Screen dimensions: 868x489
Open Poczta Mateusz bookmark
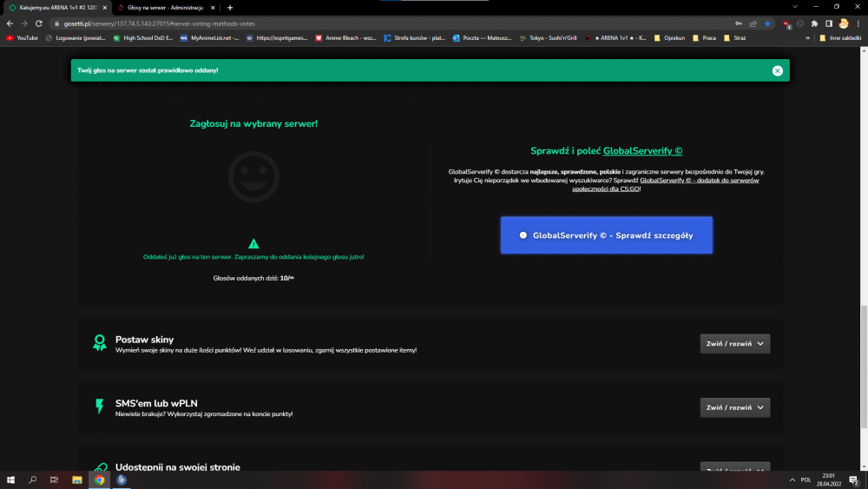click(x=482, y=38)
